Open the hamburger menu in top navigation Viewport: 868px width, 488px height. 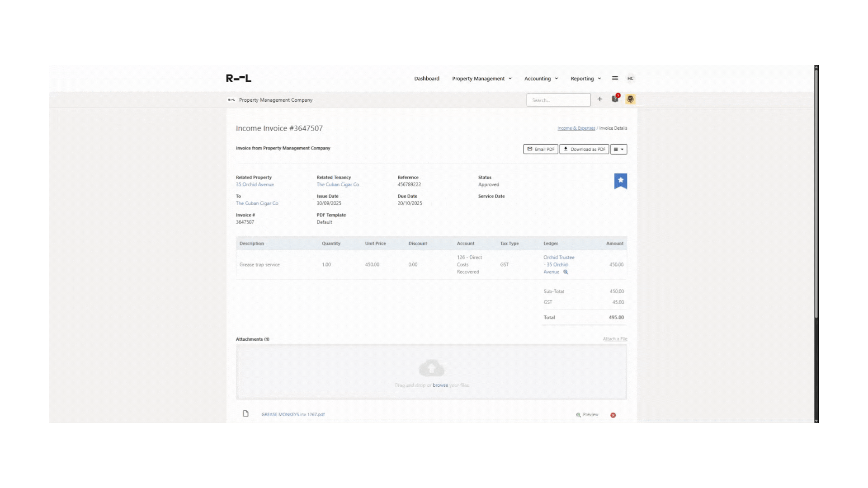coord(615,78)
